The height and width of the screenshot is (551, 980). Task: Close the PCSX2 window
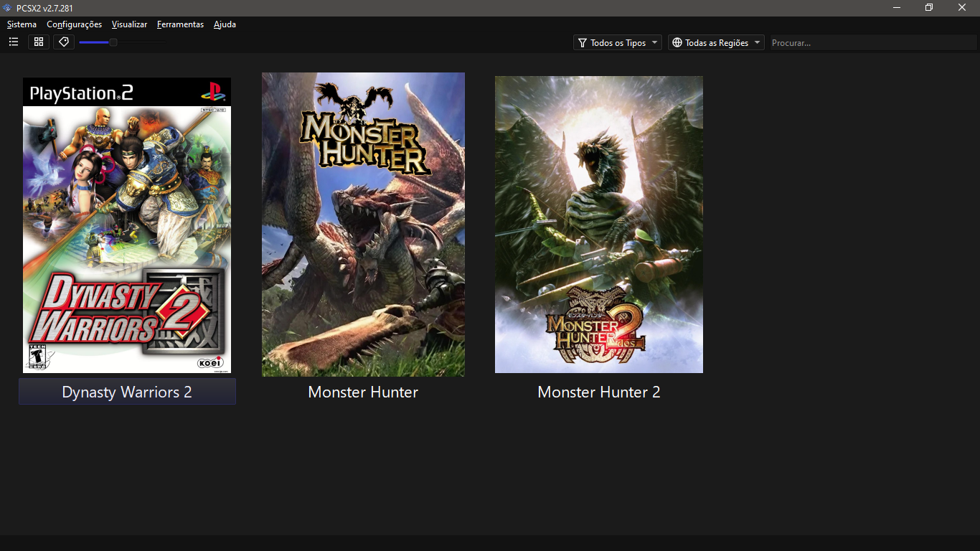tap(962, 8)
